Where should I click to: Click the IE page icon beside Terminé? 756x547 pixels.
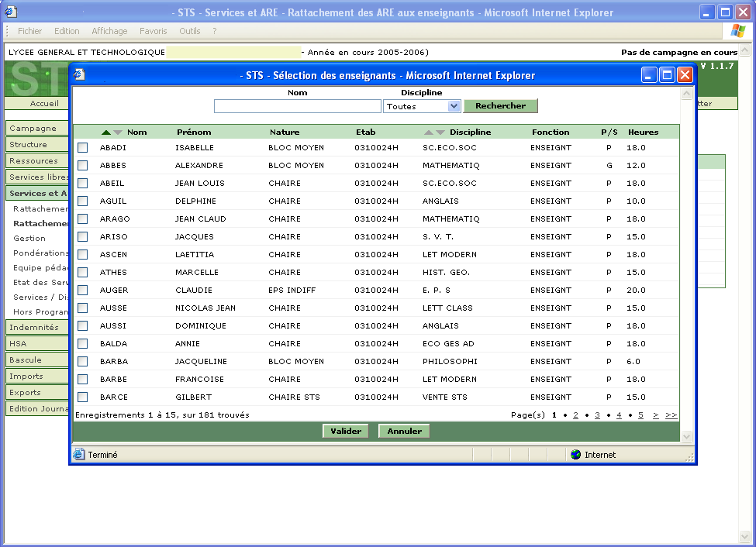click(x=78, y=455)
